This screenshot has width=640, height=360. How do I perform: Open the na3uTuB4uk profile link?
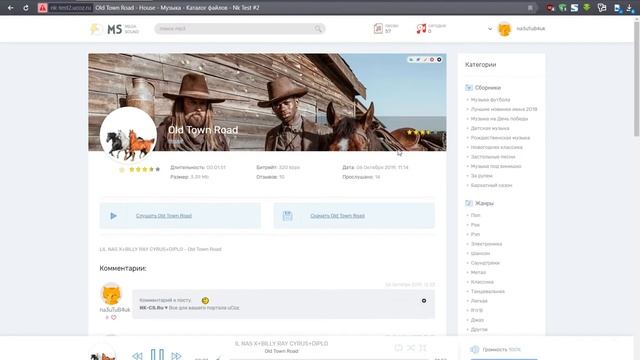pyautogui.click(x=531, y=29)
